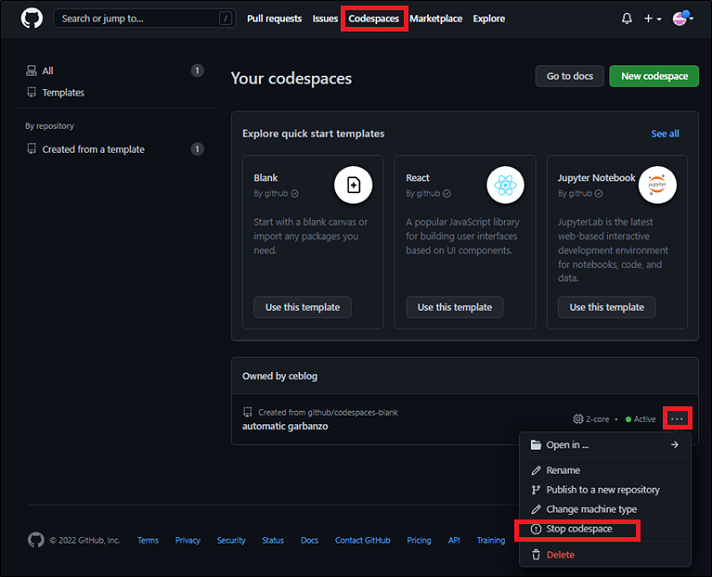
Task: Open Contact GitHub footer link
Action: pos(362,540)
